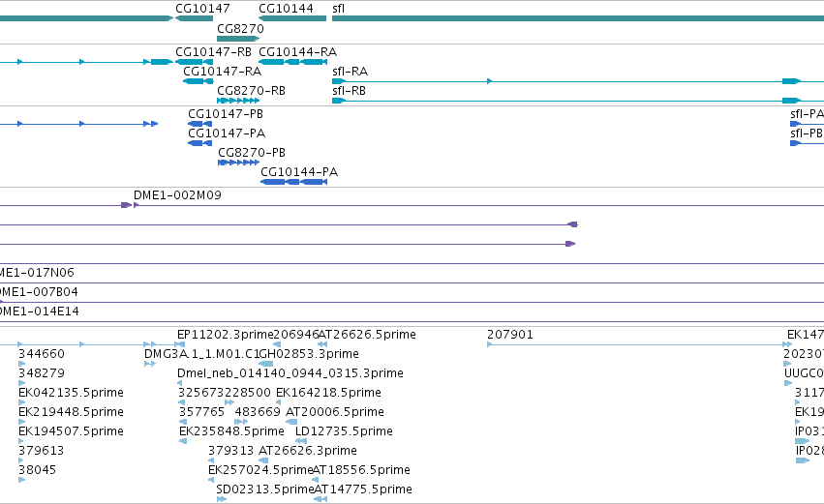Click the EST 379613 label
824x504 pixels.
pyautogui.click(x=41, y=451)
